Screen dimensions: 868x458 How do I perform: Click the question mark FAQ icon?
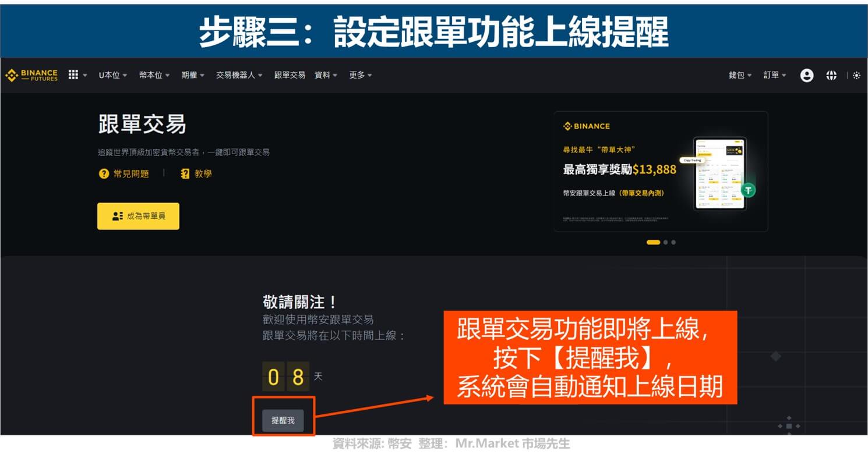pos(104,173)
